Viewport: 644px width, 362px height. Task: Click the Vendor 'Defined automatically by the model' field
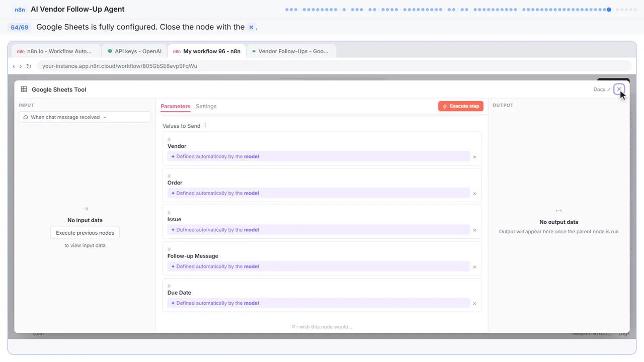tap(318, 156)
